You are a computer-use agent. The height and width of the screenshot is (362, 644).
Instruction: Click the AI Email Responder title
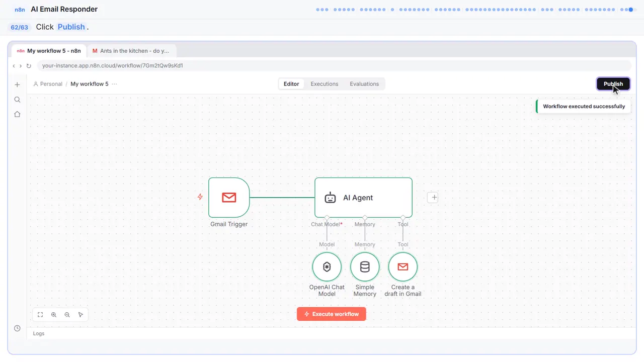point(64,9)
